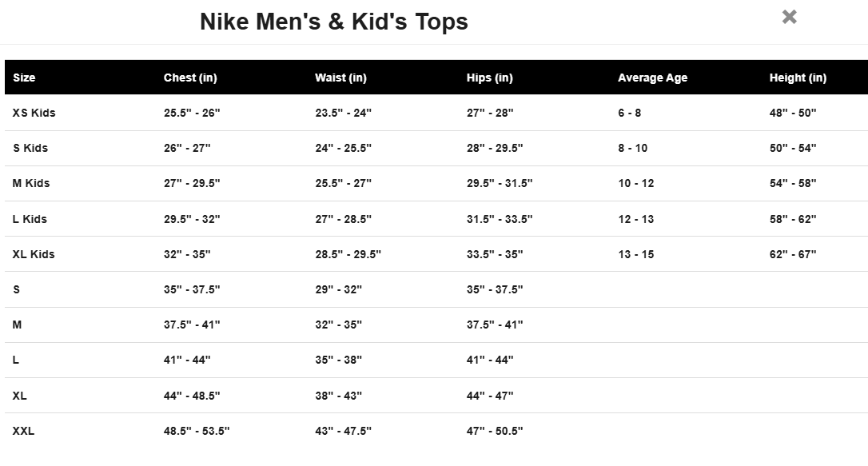The height and width of the screenshot is (466, 868).
Task: Click the XL Kids height value 62" - 67"
Action: point(793,254)
